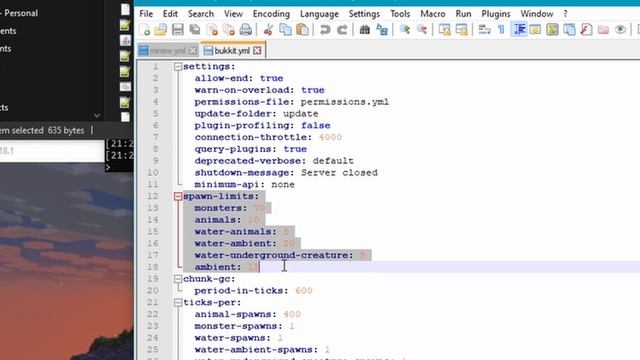
Task: Open the Macro menu
Action: tap(433, 13)
